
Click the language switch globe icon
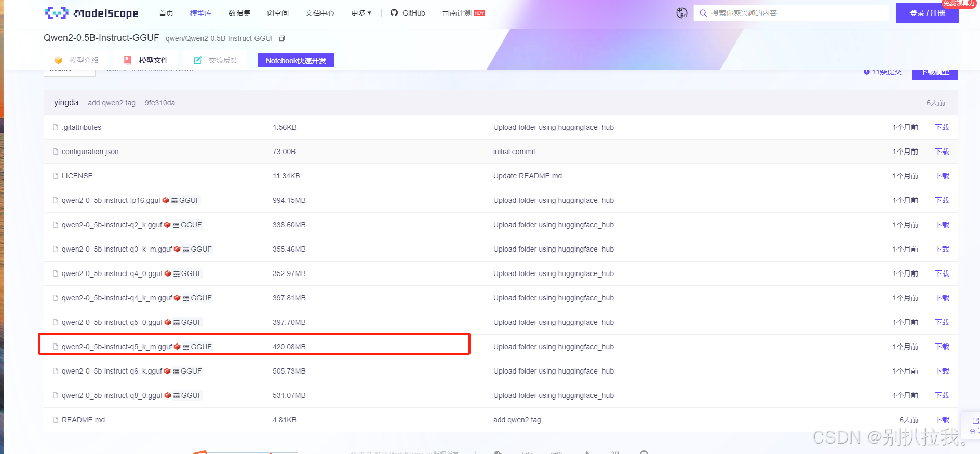click(682, 13)
